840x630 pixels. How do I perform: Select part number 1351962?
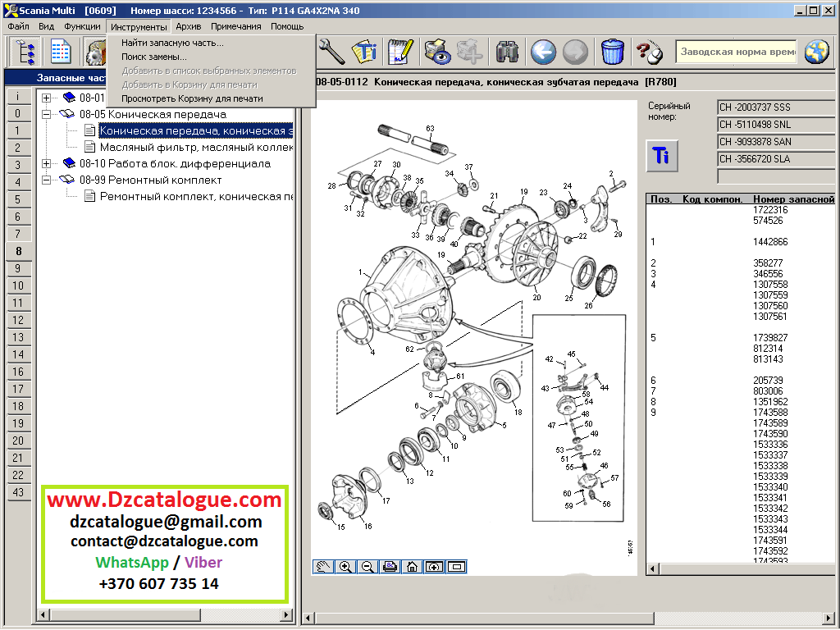pyautogui.click(x=770, y=402)
